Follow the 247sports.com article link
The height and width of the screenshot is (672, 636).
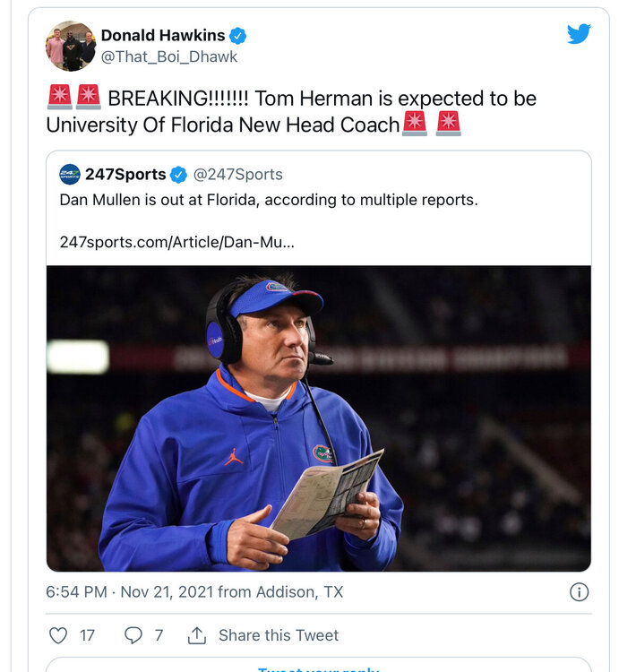[177, 241]
